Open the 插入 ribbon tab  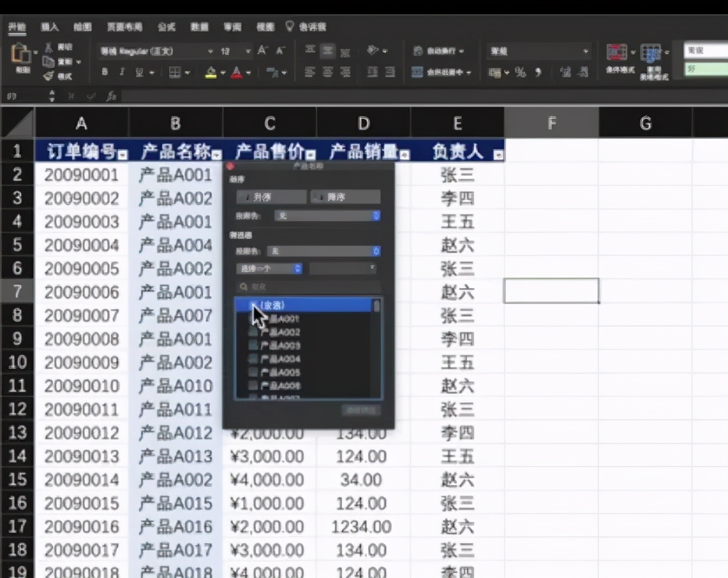point(50,27)
